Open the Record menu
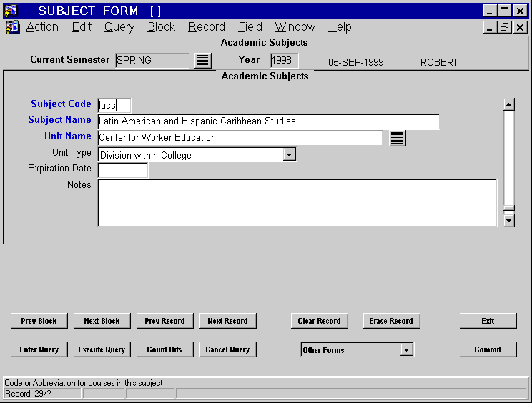Image resolution: width=532 pixels, height=403 pixels. point(207,26)
